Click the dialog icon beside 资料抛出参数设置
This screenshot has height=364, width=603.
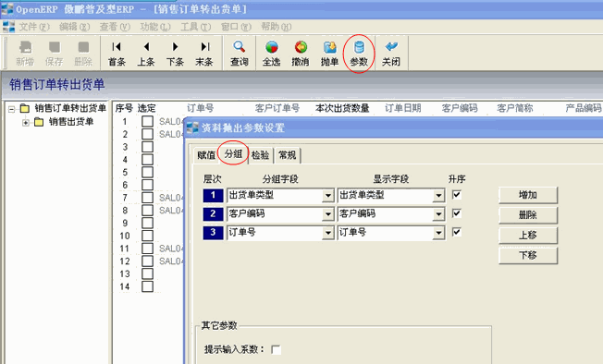[x=192, y=127]
